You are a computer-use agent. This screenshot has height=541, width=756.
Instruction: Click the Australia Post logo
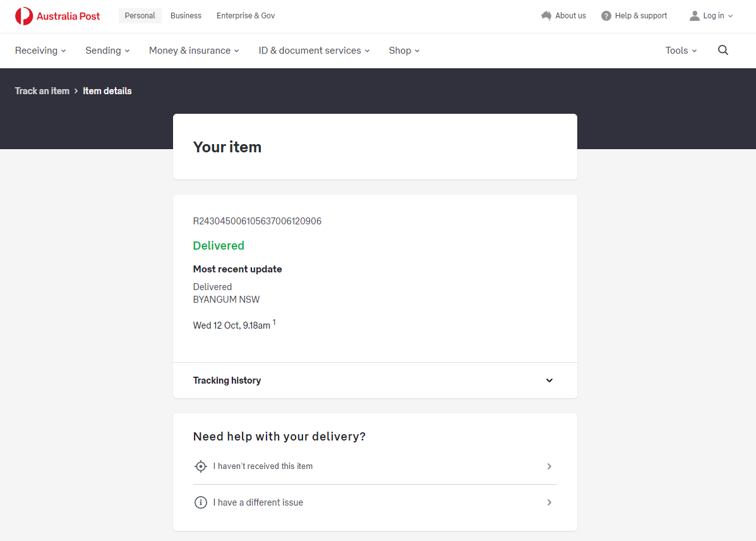click(x=57, y=16)
